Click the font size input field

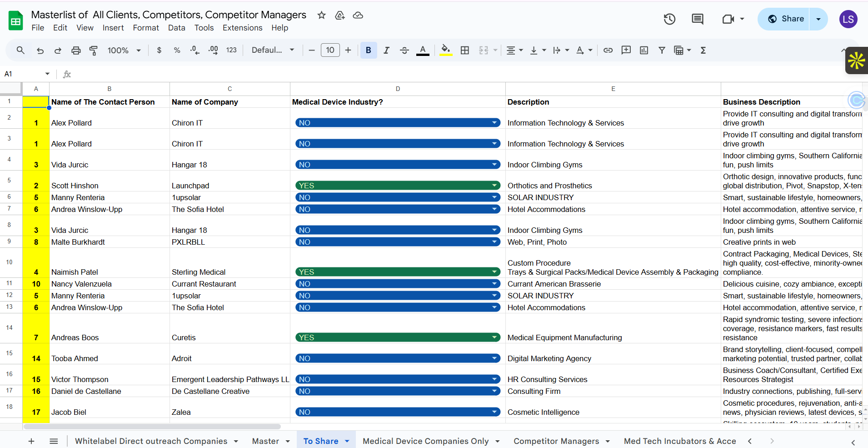click(x=330, y=50)
